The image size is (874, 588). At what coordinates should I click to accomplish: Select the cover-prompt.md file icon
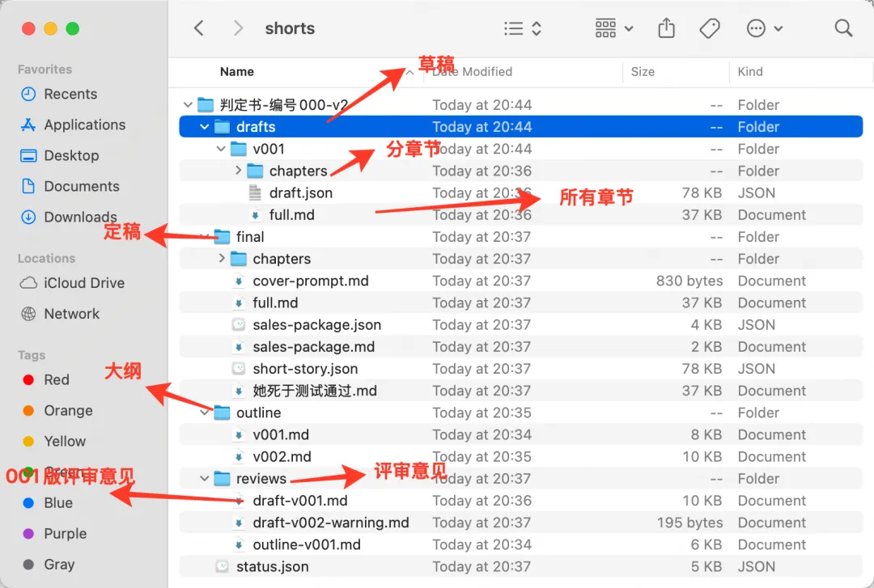pos(239,281)
